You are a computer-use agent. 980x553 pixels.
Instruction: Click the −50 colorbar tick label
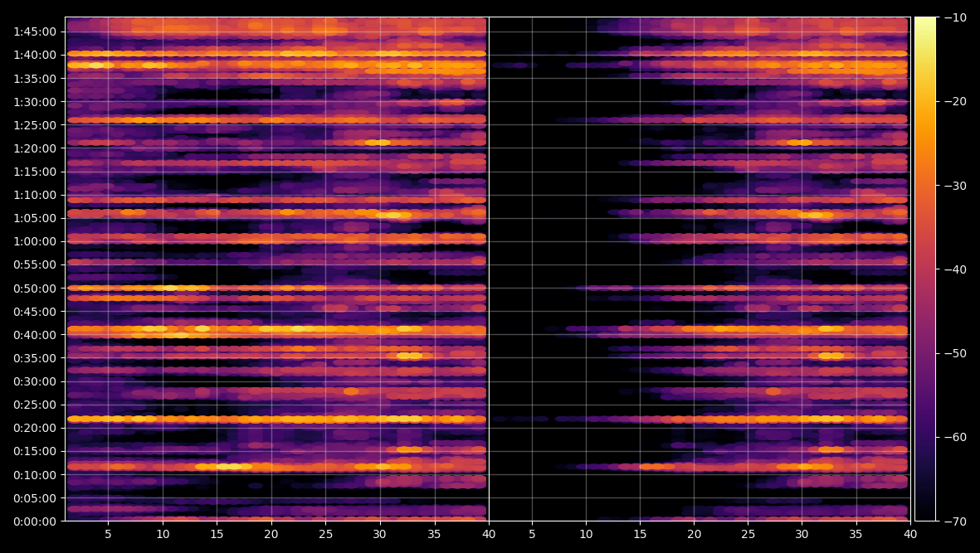955,353
